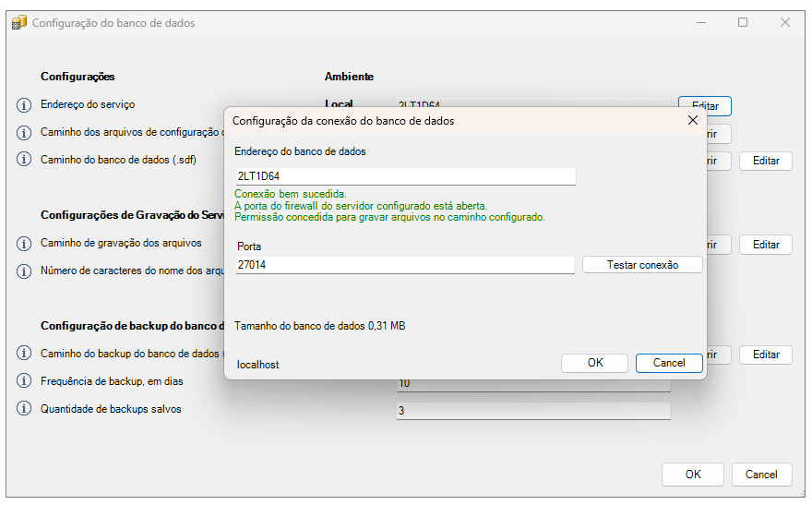Click the 'Porta' label in the dialog
The image size is (812, 505).
point(249,246)
